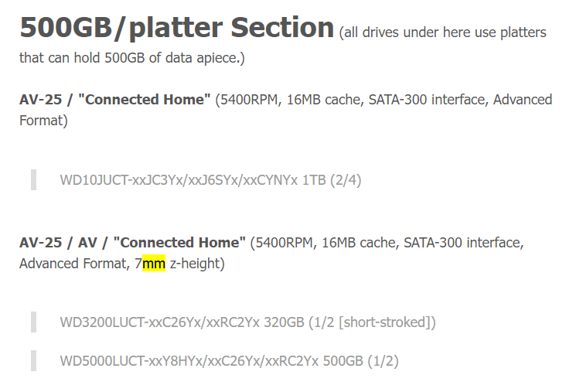This screenshot has width=583, height=392.
Task: Click the "500GB/platter Section" heading
Action: (x=176, y=28)
